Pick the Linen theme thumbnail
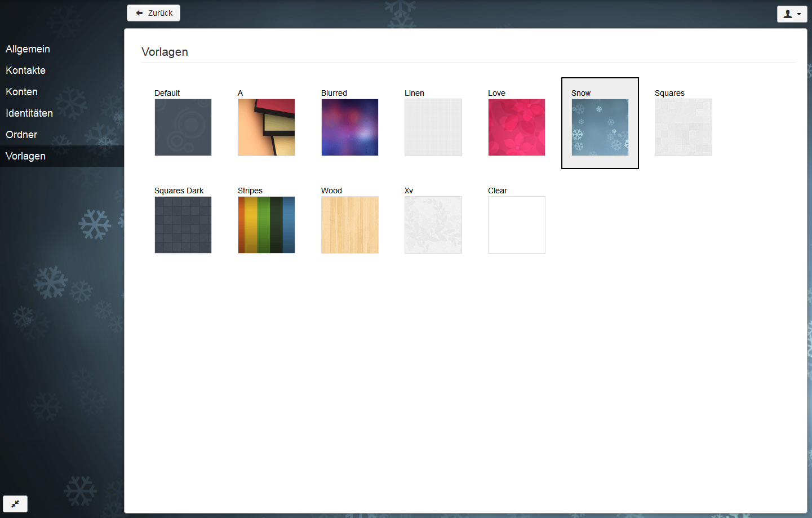Viewport: 812px width, 518px height. [433, 127]
